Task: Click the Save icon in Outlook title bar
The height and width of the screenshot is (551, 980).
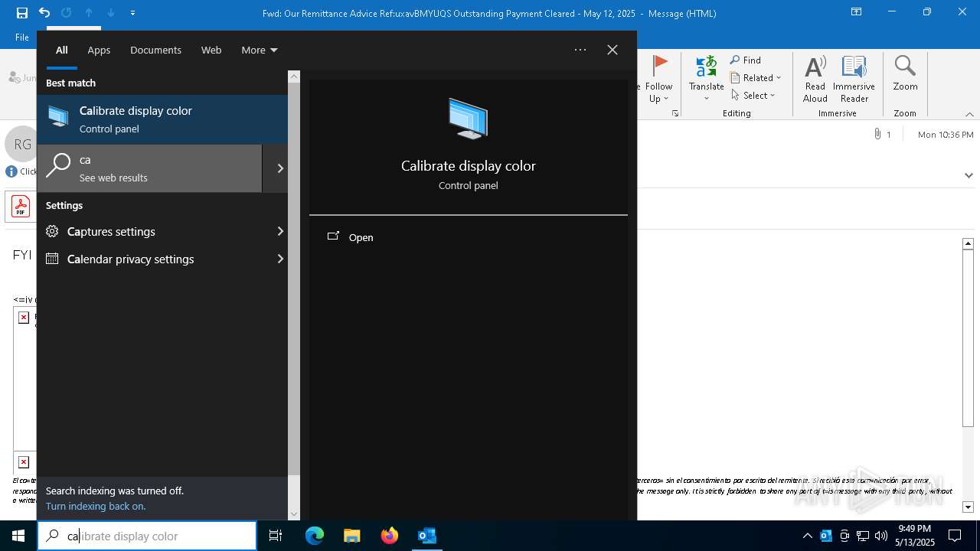Action: pyautogui.click(x=22, y=12)
